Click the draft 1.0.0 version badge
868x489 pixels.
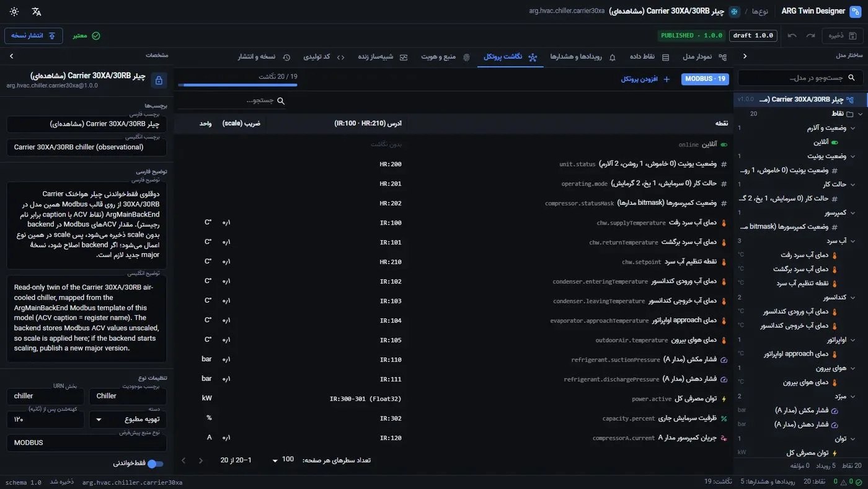(x=753, y=35)
